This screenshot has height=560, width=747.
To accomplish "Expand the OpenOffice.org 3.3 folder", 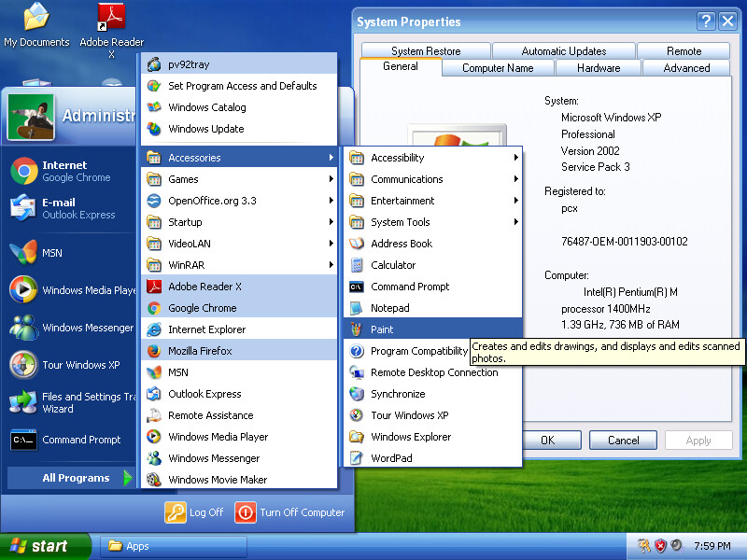I will click(239, 201).
